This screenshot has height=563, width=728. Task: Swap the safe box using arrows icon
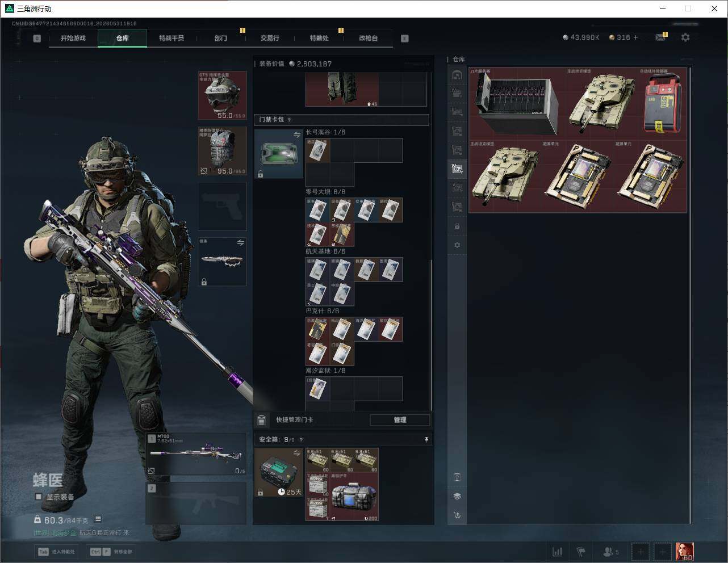point(297,453)
